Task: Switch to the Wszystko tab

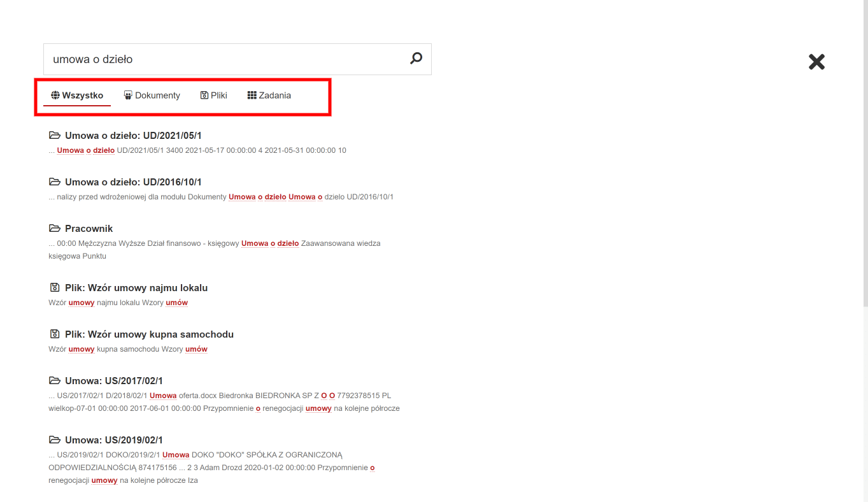Action: (77, 96)
